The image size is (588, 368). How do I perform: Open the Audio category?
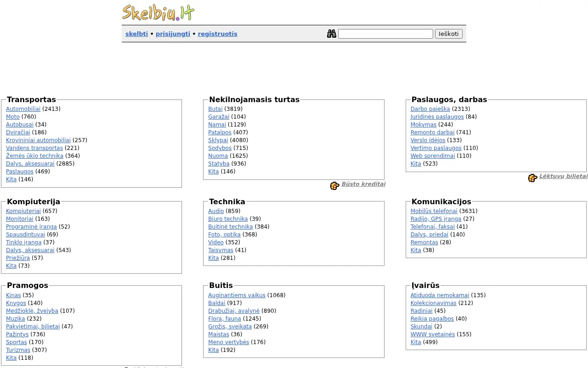tap(216, 211)
